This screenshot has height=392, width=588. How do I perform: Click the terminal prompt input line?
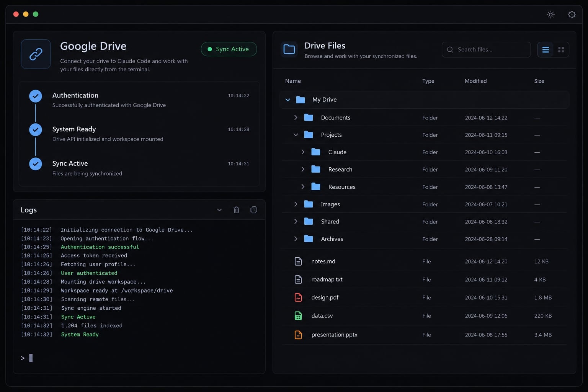[x=139, y=358]
